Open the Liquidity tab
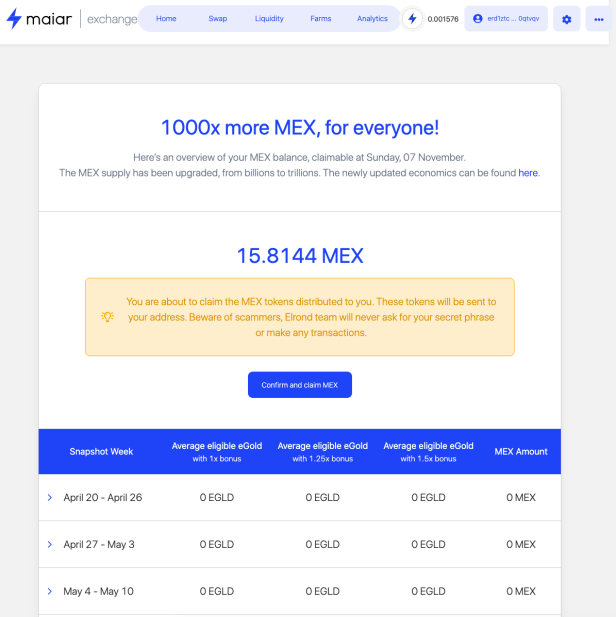This screenshot has width=616, height=617. click(x=269, y=18)
